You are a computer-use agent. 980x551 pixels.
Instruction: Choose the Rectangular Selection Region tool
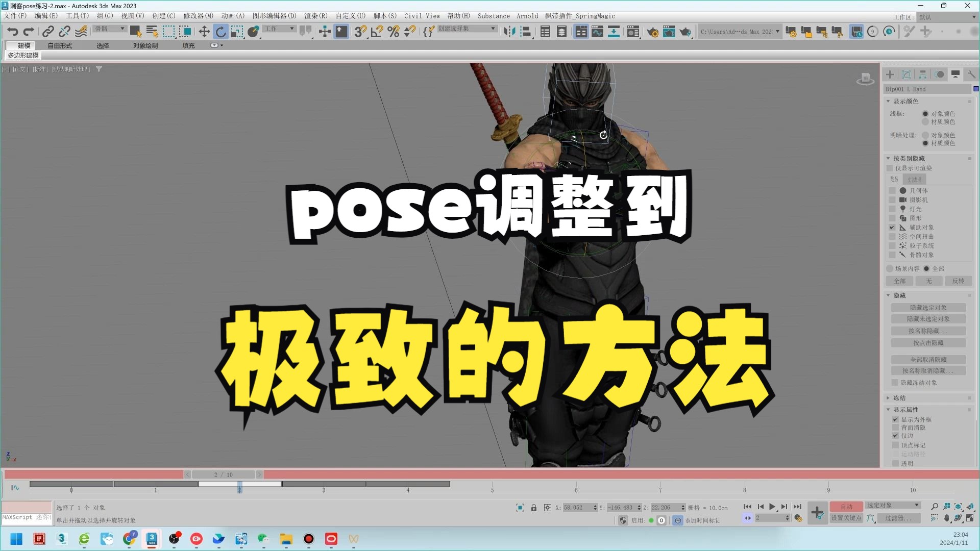(168, 32)
